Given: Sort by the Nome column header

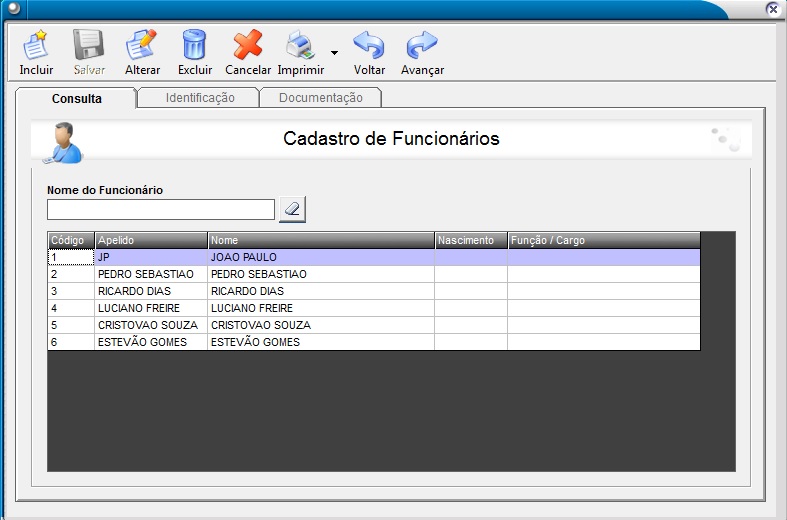Looking at the screenshot, I should point(321,240).
